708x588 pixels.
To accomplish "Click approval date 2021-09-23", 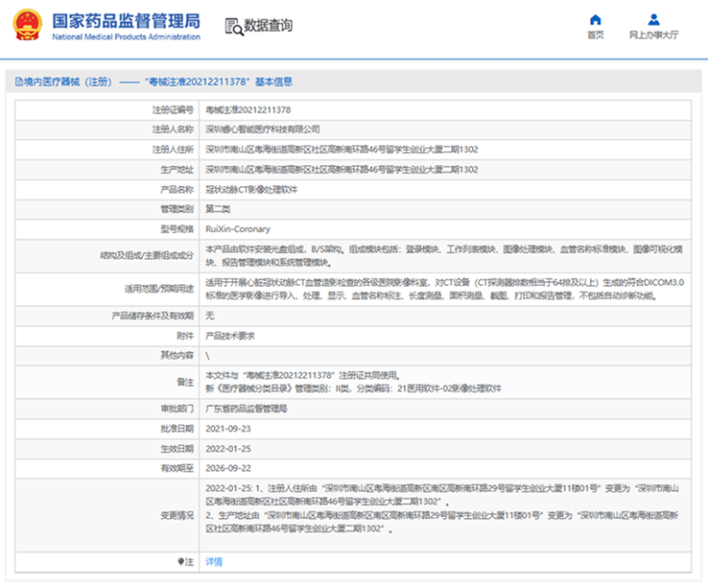I will 228,428.
